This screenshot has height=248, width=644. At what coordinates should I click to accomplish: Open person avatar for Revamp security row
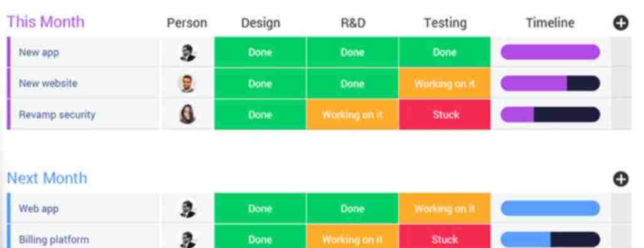(187, 114)
